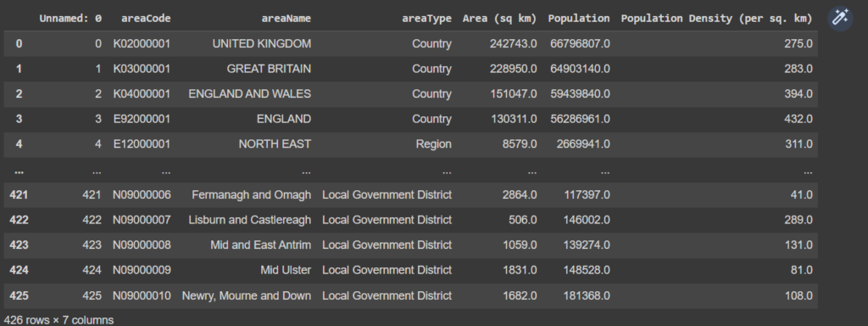Click the areaType column header
The height and width of the screenshot is (326, 868).
tap(427, 19)
